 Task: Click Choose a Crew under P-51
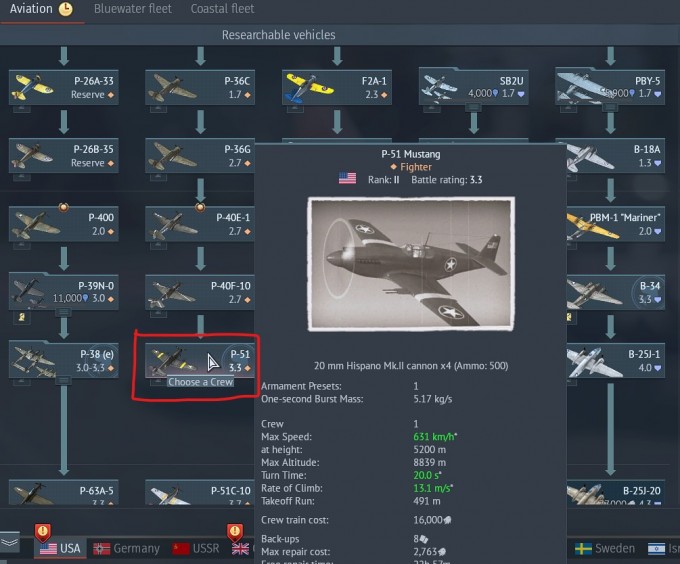(200, 382)
